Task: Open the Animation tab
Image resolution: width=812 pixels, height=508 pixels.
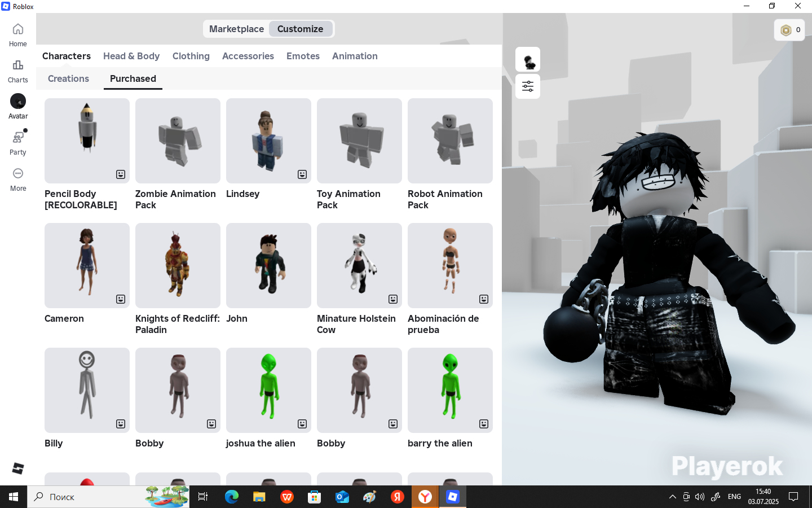Action: [355, 56]
